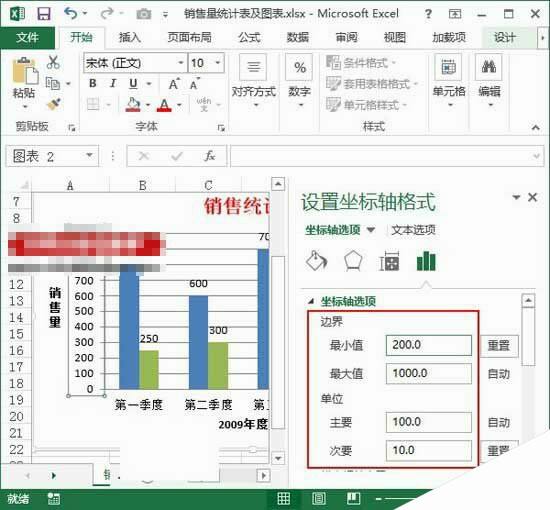The height and width of the screenshot is (510, 550).
Task: Open the Name Box dropdown arrow
Action: 89,155
